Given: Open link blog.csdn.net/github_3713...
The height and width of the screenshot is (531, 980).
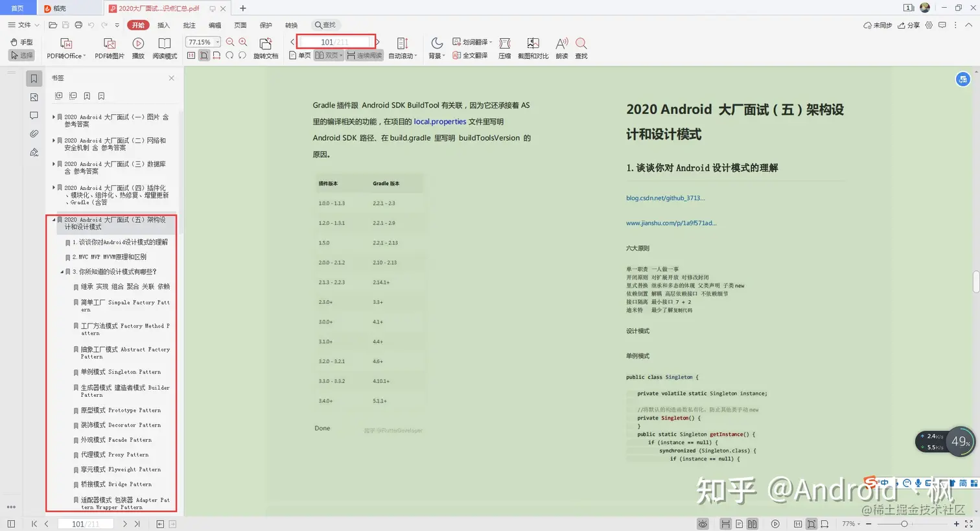Looking at the screenshot, I should 665,198.
